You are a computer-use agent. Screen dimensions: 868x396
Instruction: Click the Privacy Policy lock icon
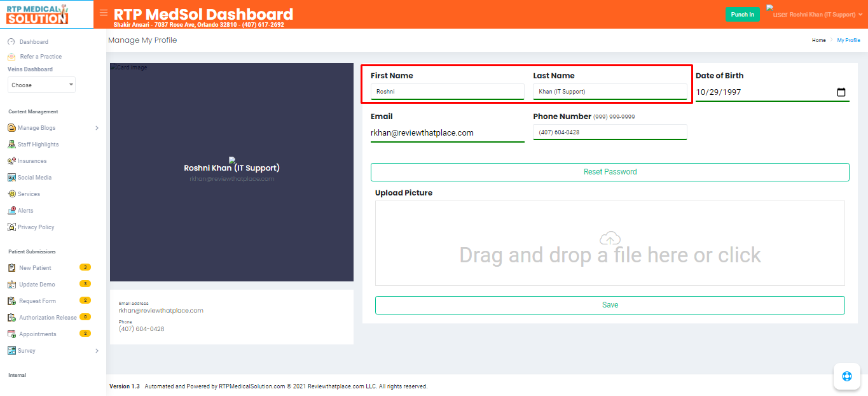click(x=11, y=227)
